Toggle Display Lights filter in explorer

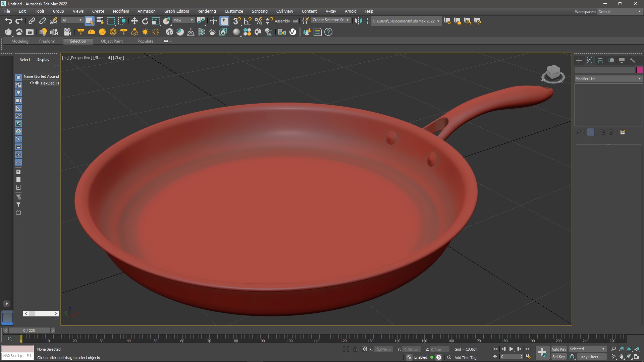tap(18, 93)
